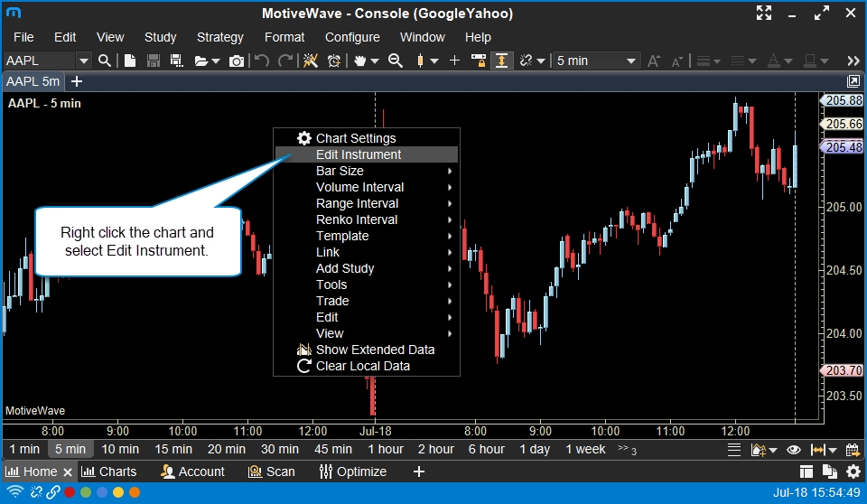The image size is (867, 504).
Task: Click the zoom out magnifier icon
Action: point(395,61)
